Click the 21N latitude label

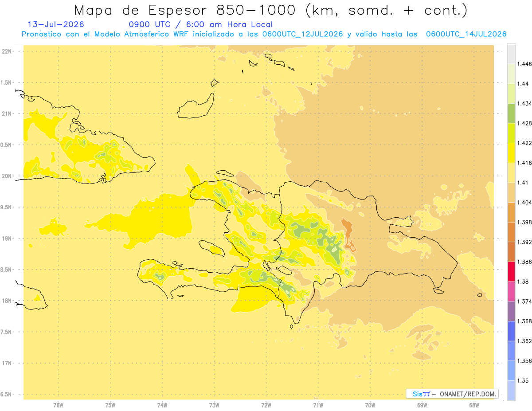pos(6,114)
